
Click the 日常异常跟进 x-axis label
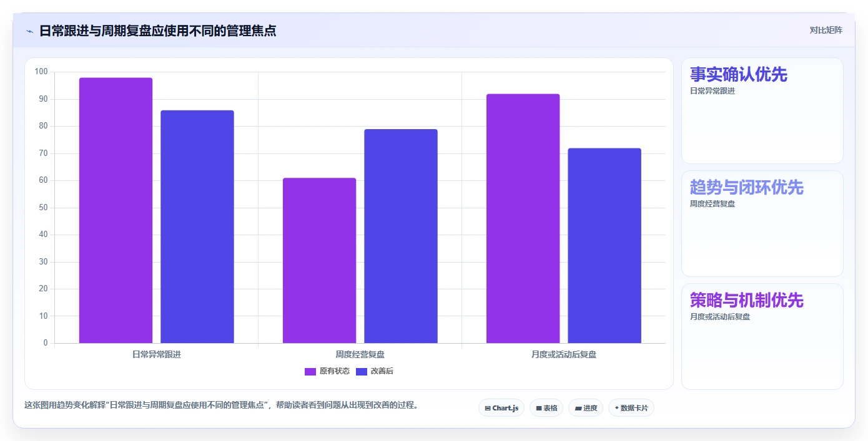[x=157, y=354]
